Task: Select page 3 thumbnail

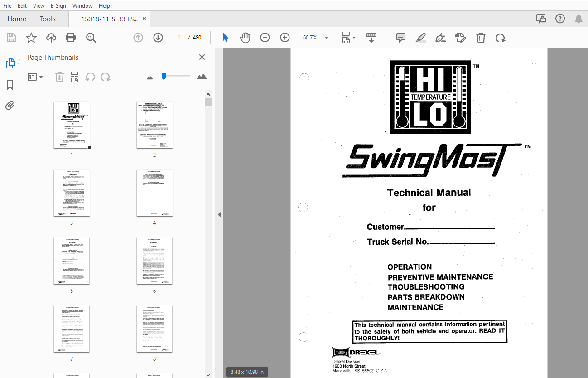Action: 72,193
